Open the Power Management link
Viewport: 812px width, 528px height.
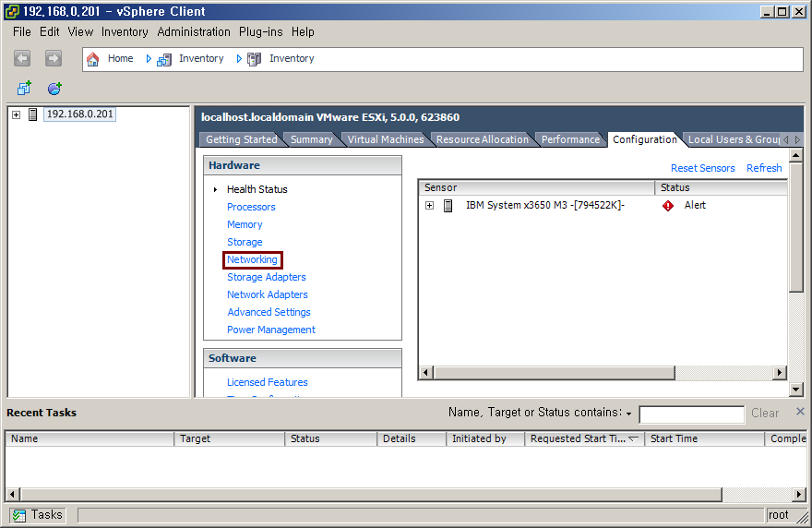271,330
